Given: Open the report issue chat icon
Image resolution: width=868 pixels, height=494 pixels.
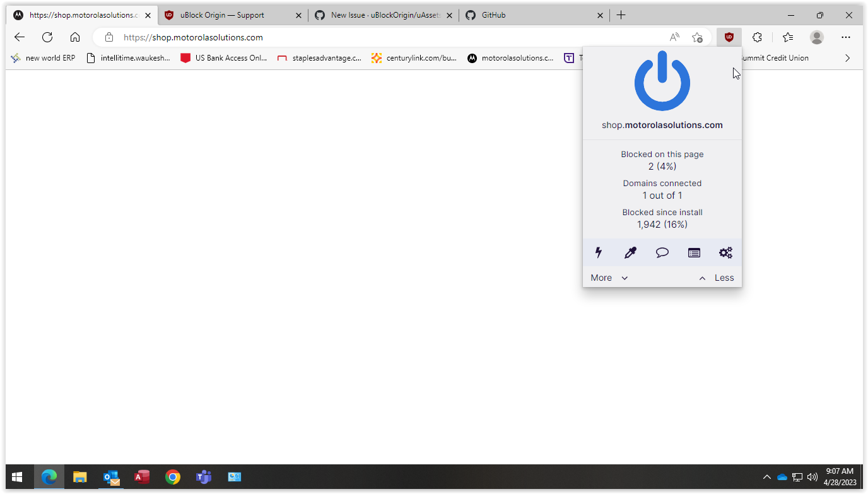Looking at the screenshot, I should 662,252.
